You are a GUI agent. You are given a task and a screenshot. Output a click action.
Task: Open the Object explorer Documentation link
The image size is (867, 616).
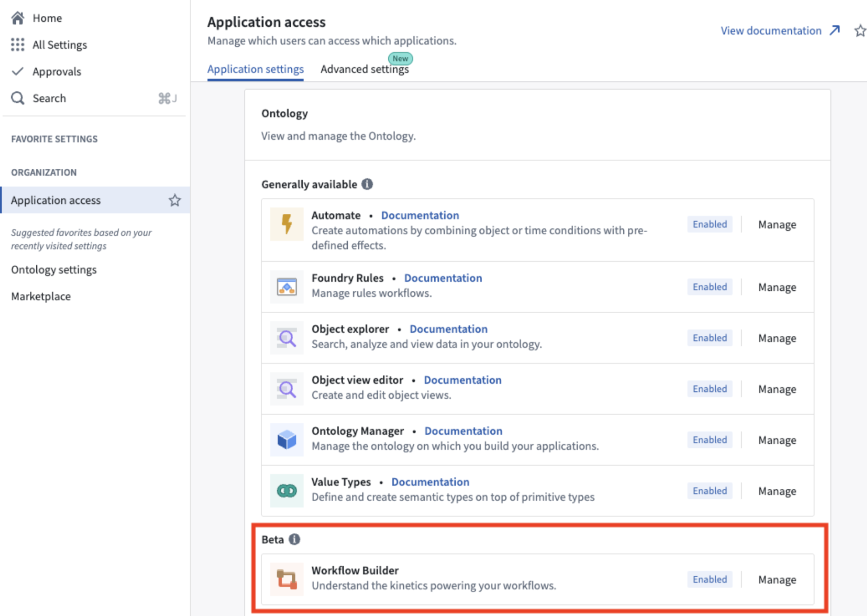coord(448,329)
